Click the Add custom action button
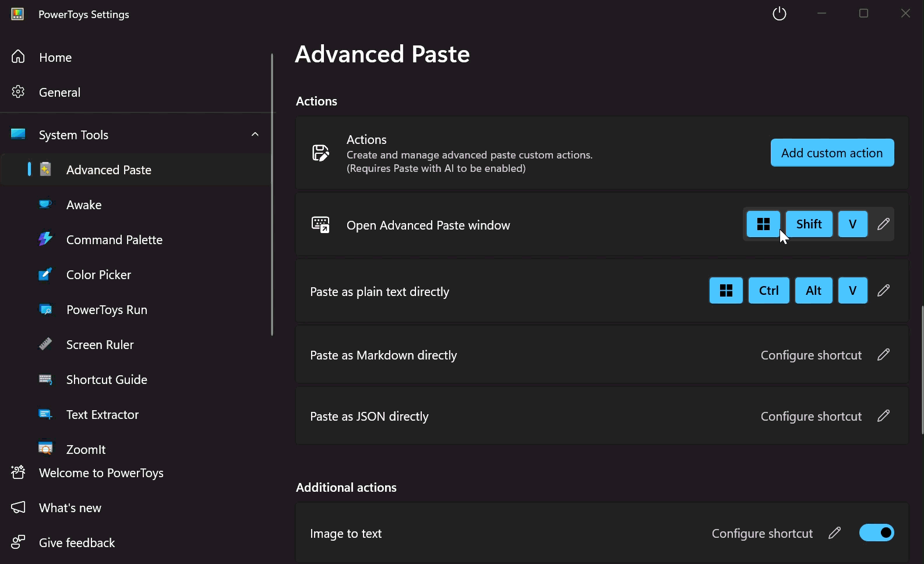 [832, 153]
